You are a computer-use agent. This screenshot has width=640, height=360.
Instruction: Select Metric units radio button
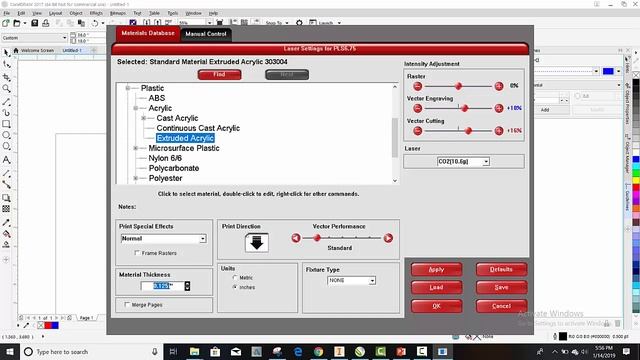235,278
